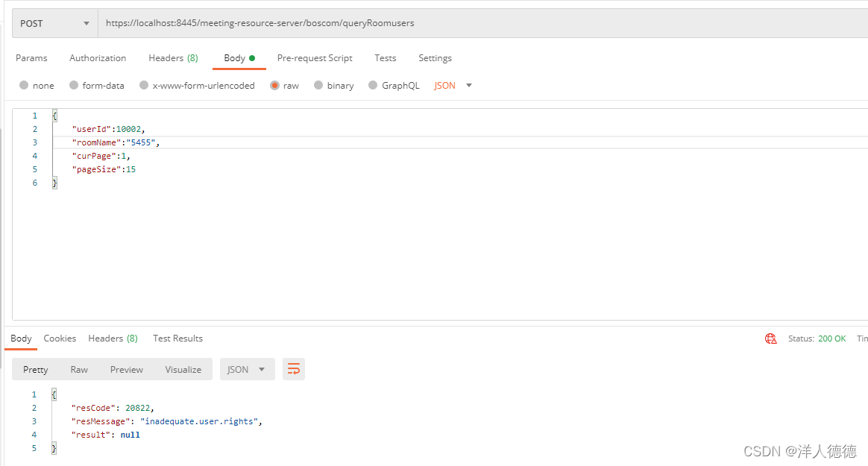
Task: Click the "result": null response line
Action: point(105,435)
